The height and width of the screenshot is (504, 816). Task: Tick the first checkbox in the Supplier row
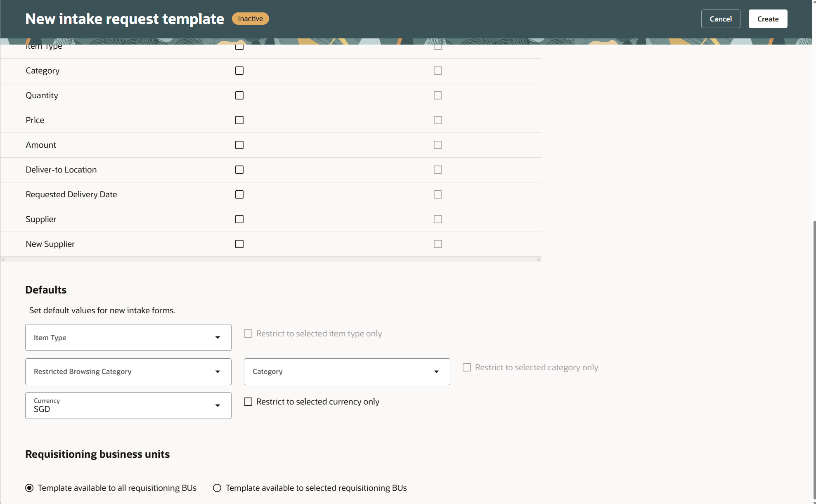[239, 219]
